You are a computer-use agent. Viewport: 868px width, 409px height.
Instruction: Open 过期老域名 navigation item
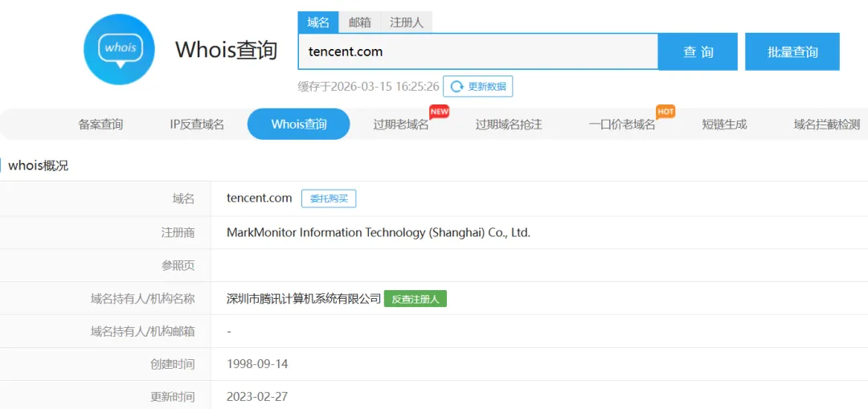click(x=401, y=125)
